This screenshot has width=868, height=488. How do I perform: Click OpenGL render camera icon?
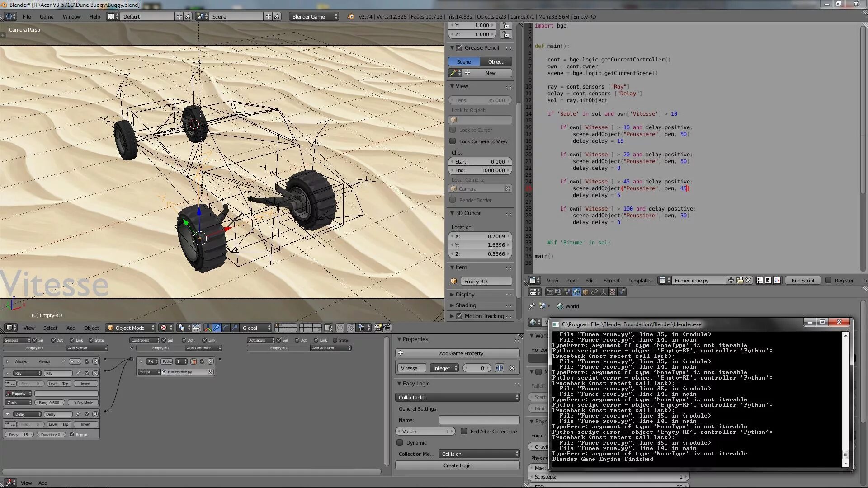coord(378,328)
